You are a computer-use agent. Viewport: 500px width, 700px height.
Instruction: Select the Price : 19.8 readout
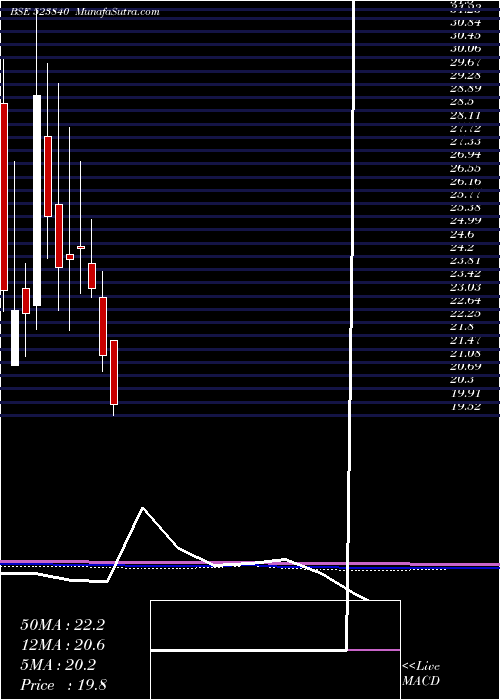pyautogui.click(x=63, y=685)
